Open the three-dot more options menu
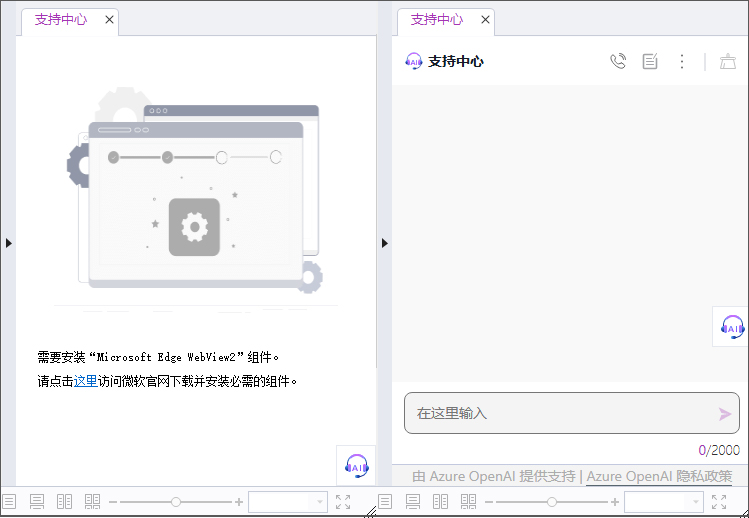Screen dimensions: 749x518 (x=682, y=61)
